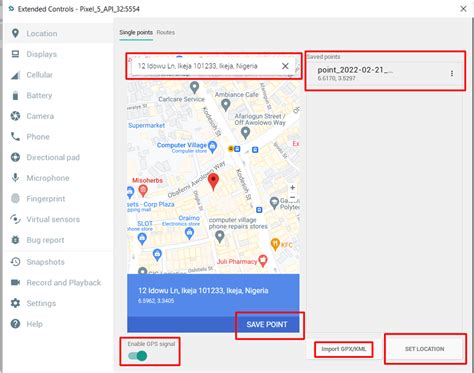Select the Snapshots history icon
Screen dimensions: 474x373
pyautogui.click(x=15, y=262)
